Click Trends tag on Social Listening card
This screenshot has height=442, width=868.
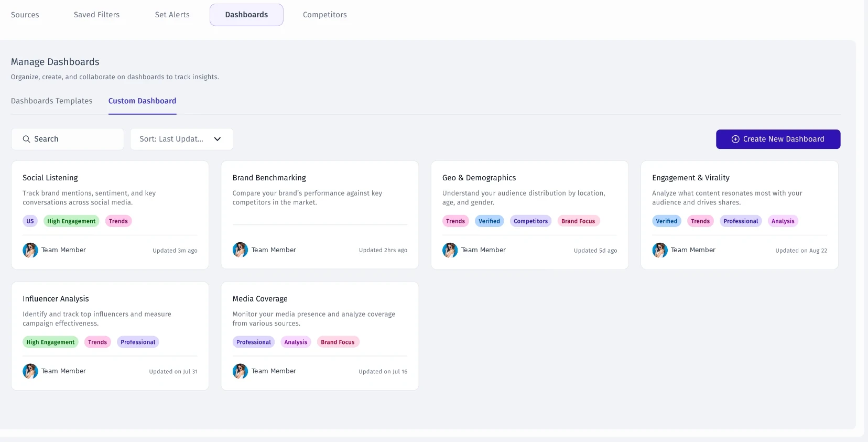(x=118, y=221)
